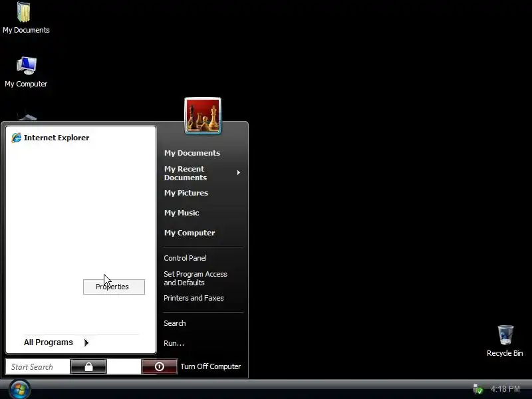Click the 4:18 PM clock
Screen dimensions: 532x399
tap(505, 389)
